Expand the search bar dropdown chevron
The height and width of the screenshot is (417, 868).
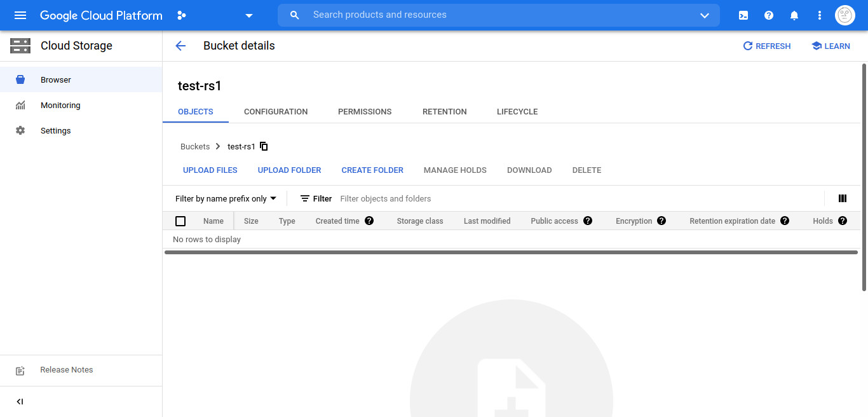point(704,15)
